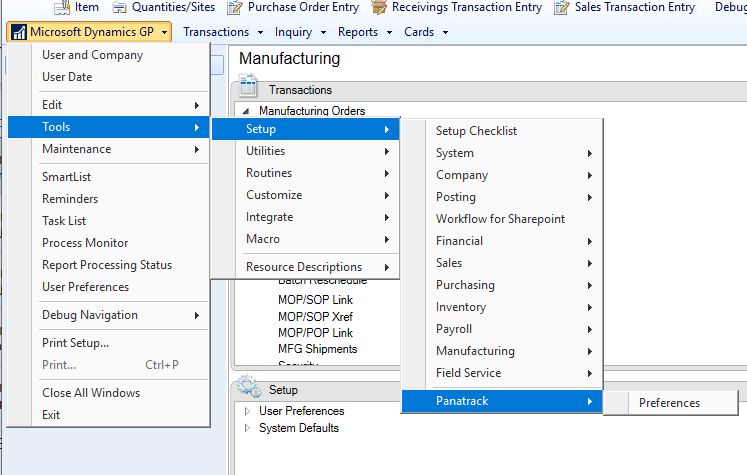The width and height of the screenshot is (747, 475).
Task: Click Preferences under Panatrack
Action: 671,403
